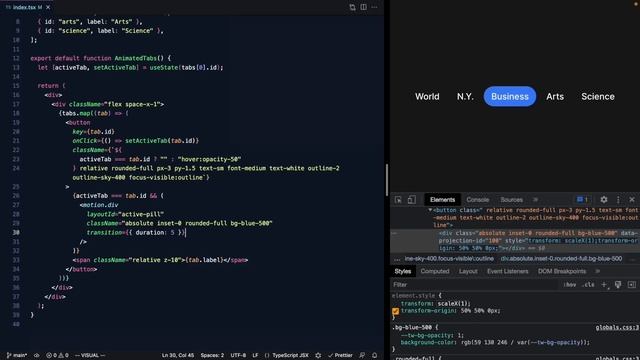The height and width of the screenshot is (360, 640).
Task: Open the main* git branch in status bar
Action: 17,356
